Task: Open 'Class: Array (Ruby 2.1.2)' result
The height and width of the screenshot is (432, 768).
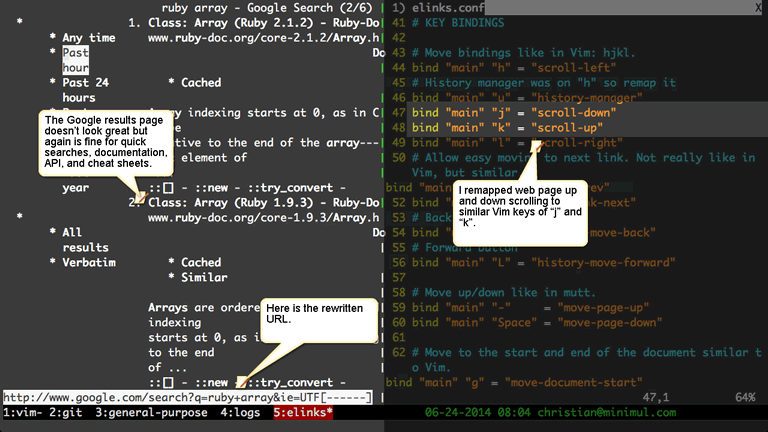Action: (x=264, y=23)
